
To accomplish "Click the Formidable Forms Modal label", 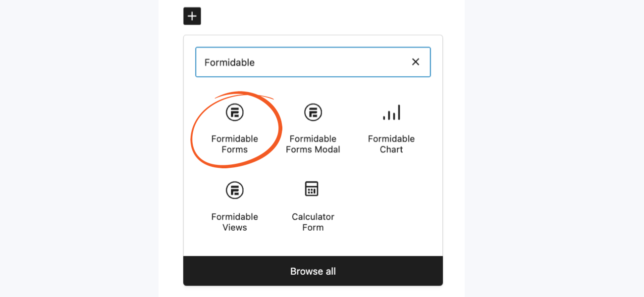I will pos(313,144).
